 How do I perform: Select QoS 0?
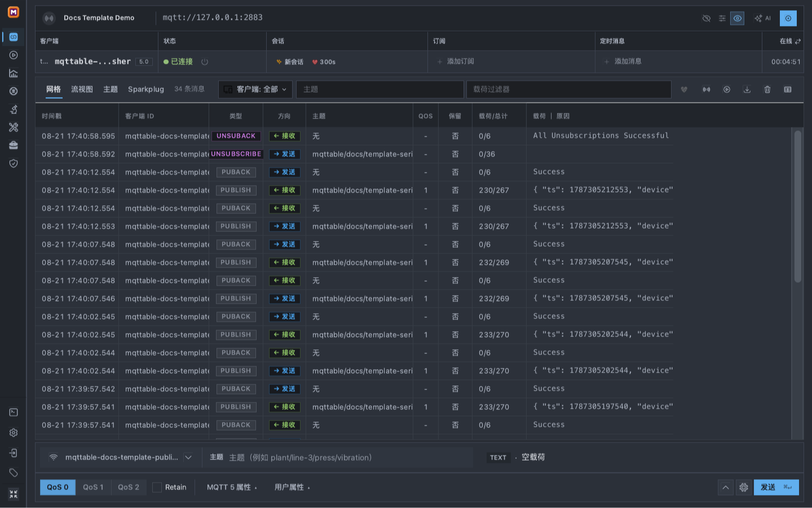[58, 487]
